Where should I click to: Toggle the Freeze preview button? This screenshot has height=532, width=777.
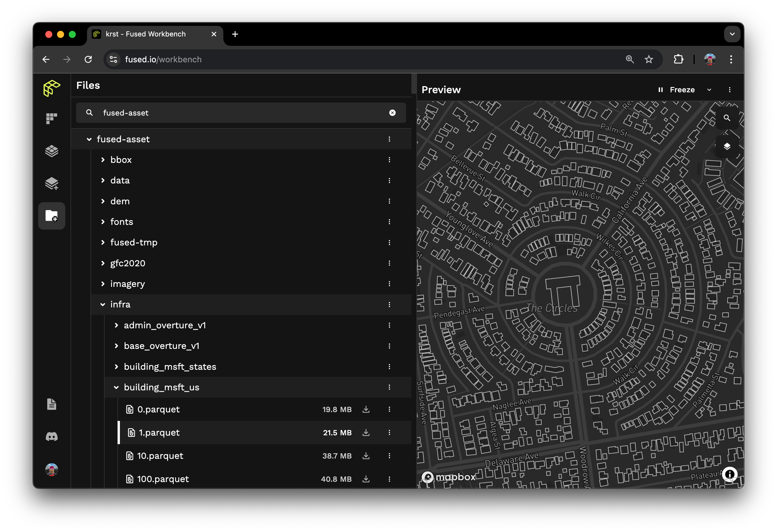coord(677,90)
